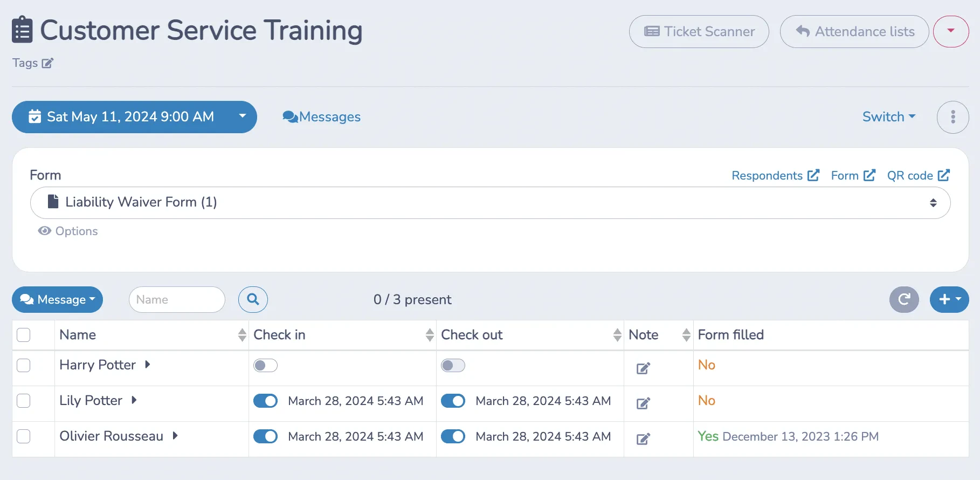Expand Olivier Rousseau's details arrow
980x480 pixels.
tap(175, 436)
